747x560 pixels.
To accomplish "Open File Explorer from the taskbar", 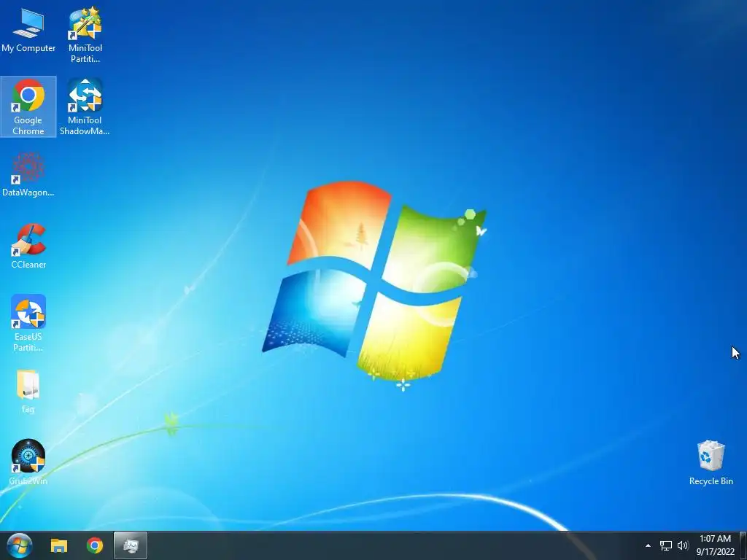I will coord(59,545).
